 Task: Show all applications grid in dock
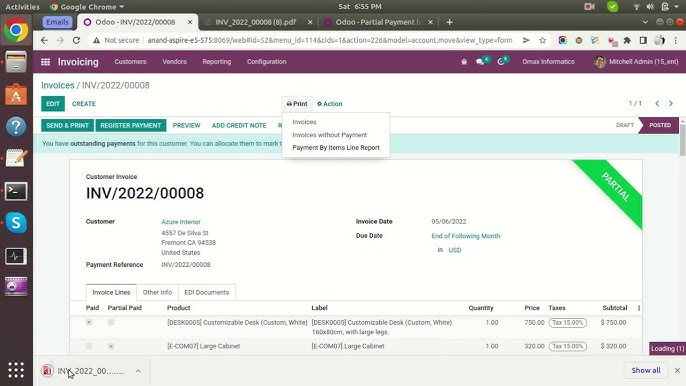pos(16,370)
